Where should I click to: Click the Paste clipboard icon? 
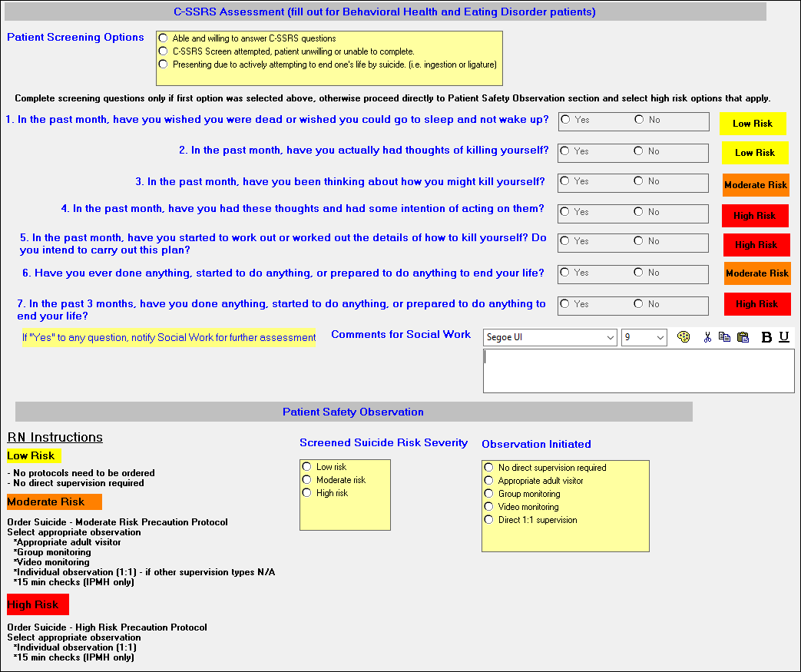tap(743, 336)
